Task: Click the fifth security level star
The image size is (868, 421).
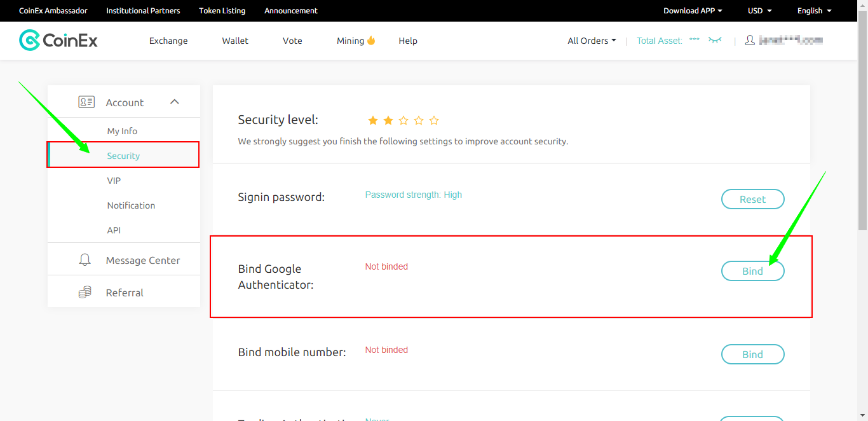Action: click(434, 120)
